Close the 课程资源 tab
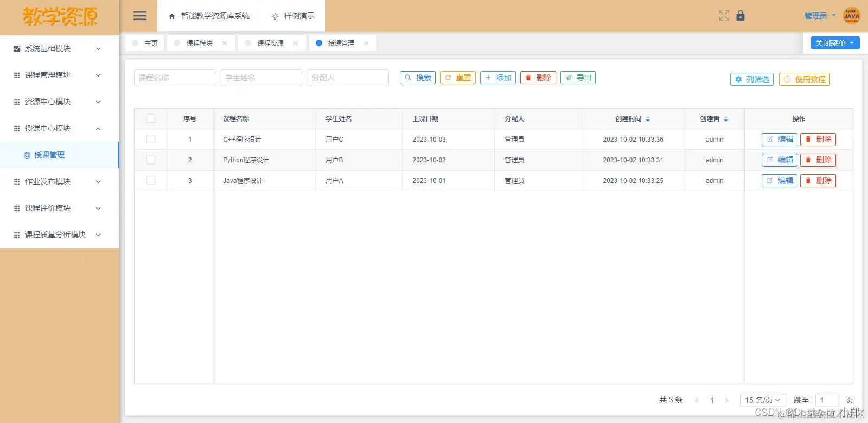Viewport: 868px width, 423px height. [x=296, y=43]
